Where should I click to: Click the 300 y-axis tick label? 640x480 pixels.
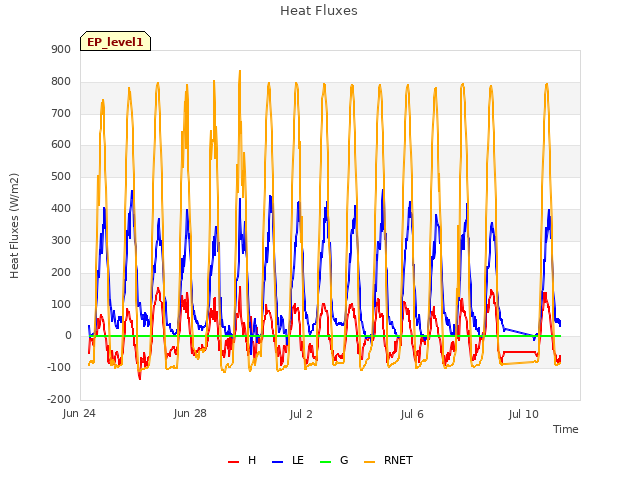(x=61, y=240)
